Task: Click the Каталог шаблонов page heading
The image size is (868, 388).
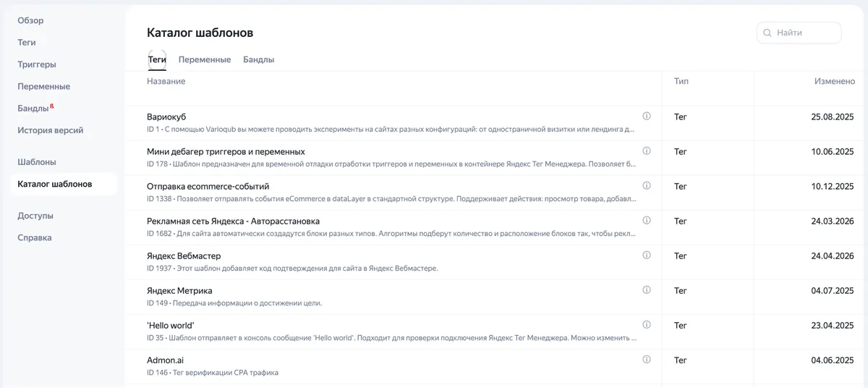Action: [x=200, y=33]
